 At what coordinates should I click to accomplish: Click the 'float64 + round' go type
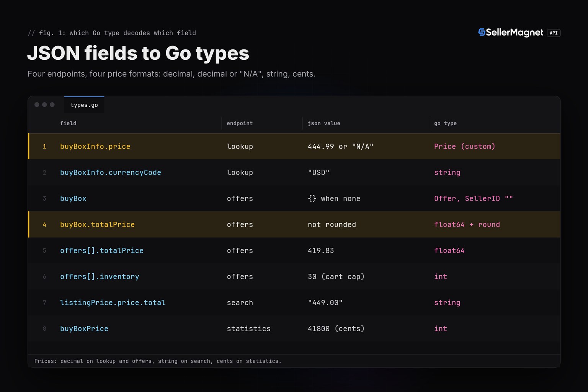[x=467, y=224]
